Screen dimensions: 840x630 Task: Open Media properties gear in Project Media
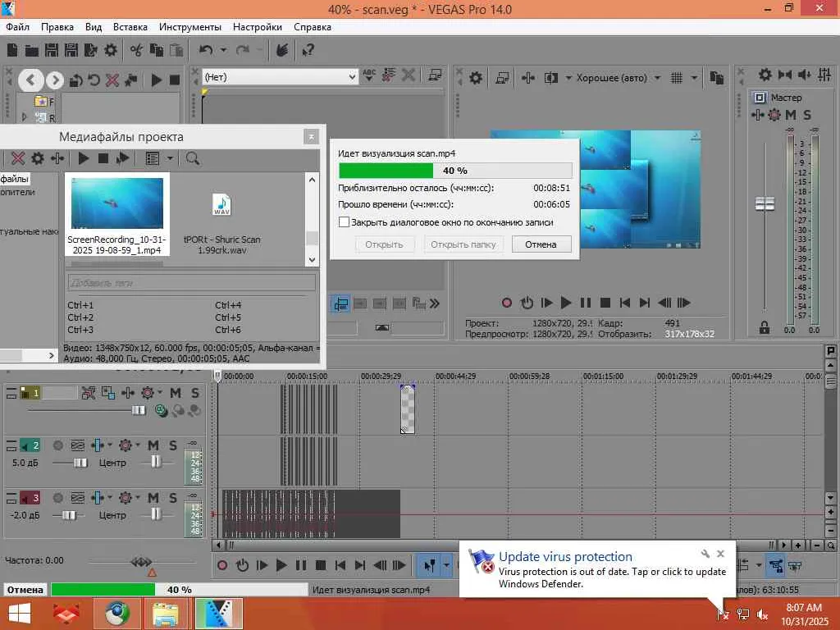click(38, 158)
